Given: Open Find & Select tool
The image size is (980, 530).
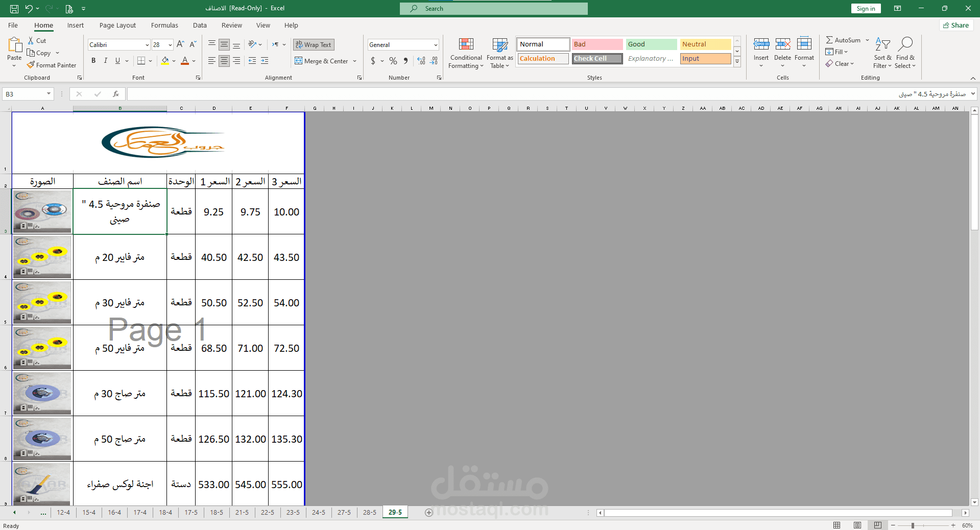Looking at the screenshot, I should click(x=905, y=53).
